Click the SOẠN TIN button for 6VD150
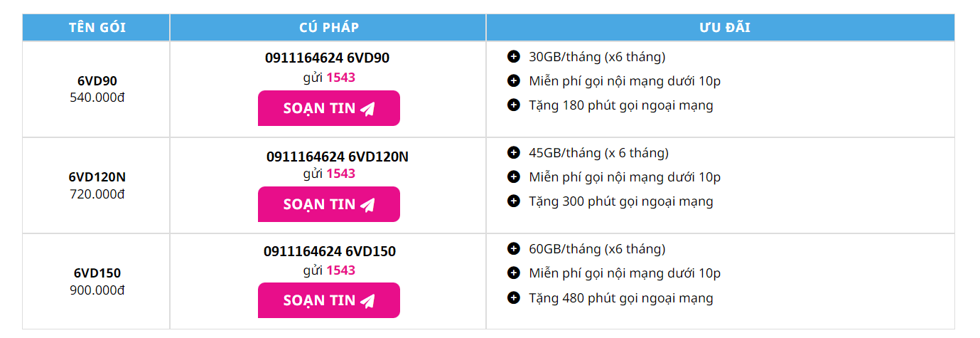 328,300
